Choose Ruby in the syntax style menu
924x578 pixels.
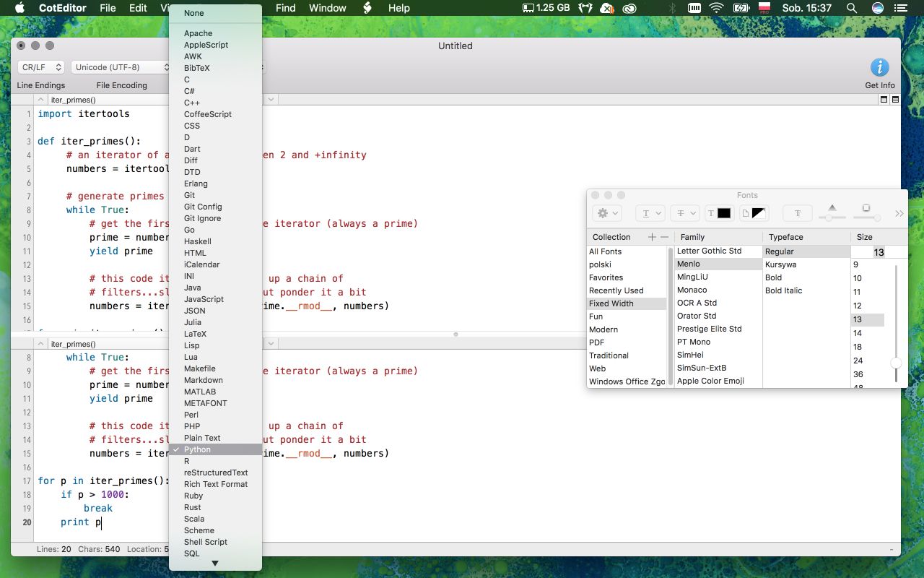pyautogui.click(x=215, y=496)
